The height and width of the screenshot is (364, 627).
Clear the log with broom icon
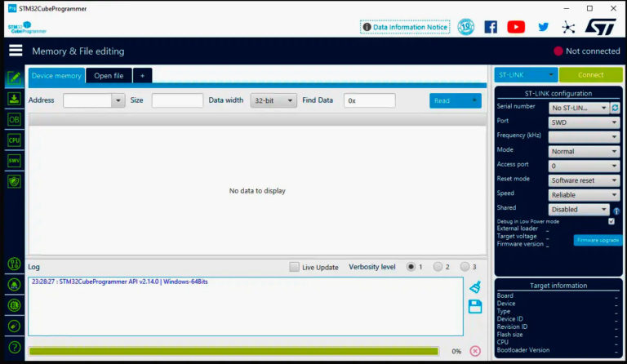coord(475,286)
